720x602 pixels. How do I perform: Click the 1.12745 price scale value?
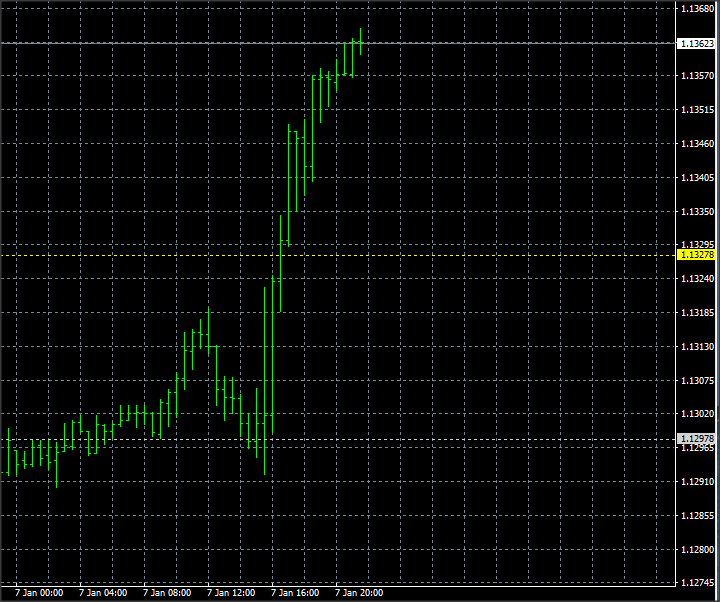coord(698,583)
